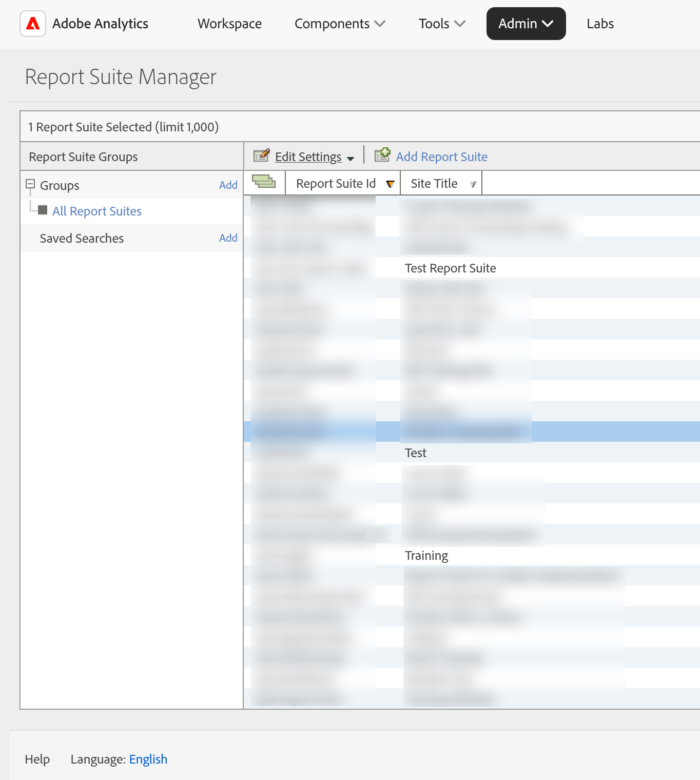Expand the Components menu
The height and width of the screenshot is (780, 700).
click(340, 24)
